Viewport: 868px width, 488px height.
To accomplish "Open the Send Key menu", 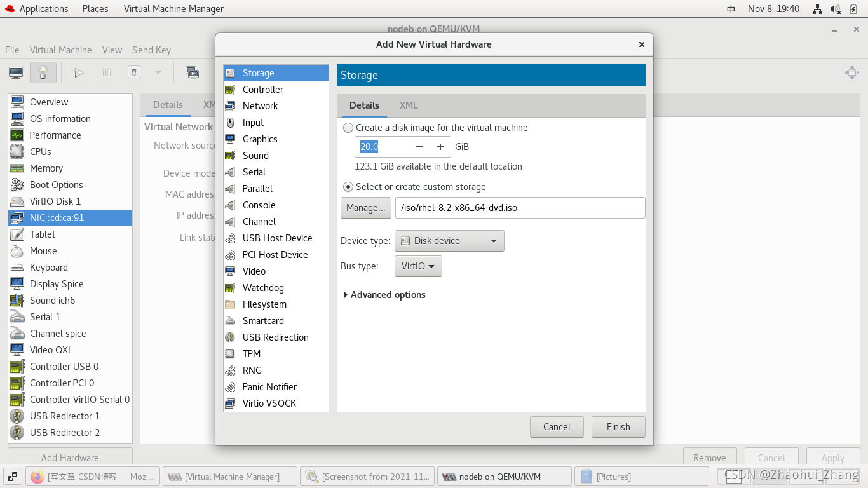I will (x=151, y=50).
